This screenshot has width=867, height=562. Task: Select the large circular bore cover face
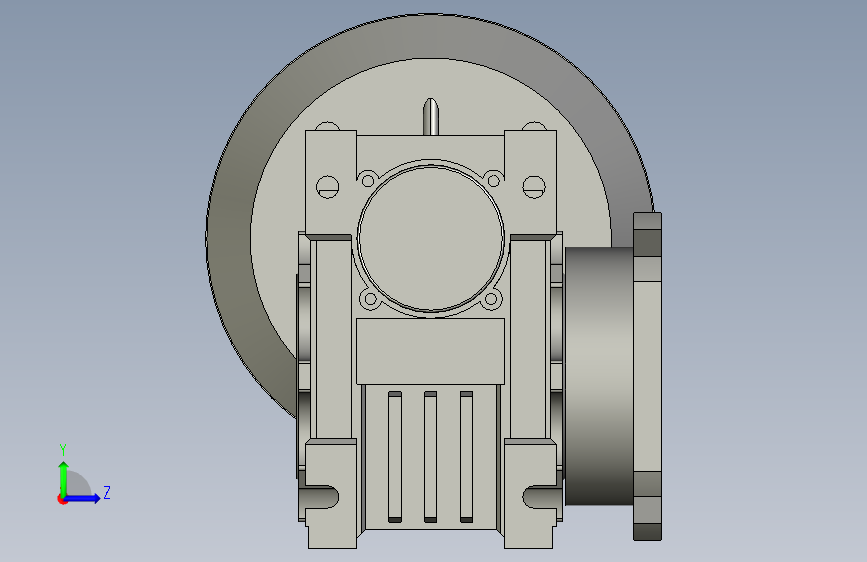(431, 238)
